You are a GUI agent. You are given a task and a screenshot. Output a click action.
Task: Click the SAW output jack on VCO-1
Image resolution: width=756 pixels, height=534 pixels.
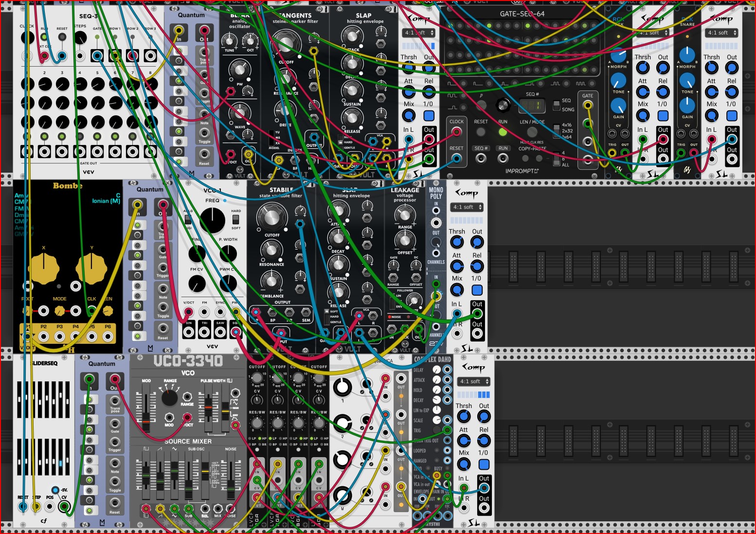coord(220,333)
